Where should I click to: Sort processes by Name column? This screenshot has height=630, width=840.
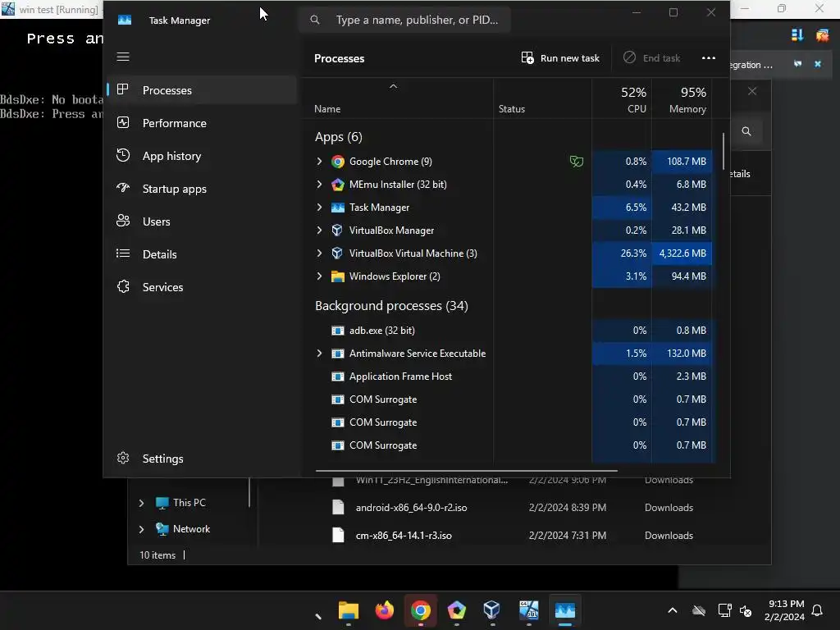pyautogui.click(x=327, y=109)
